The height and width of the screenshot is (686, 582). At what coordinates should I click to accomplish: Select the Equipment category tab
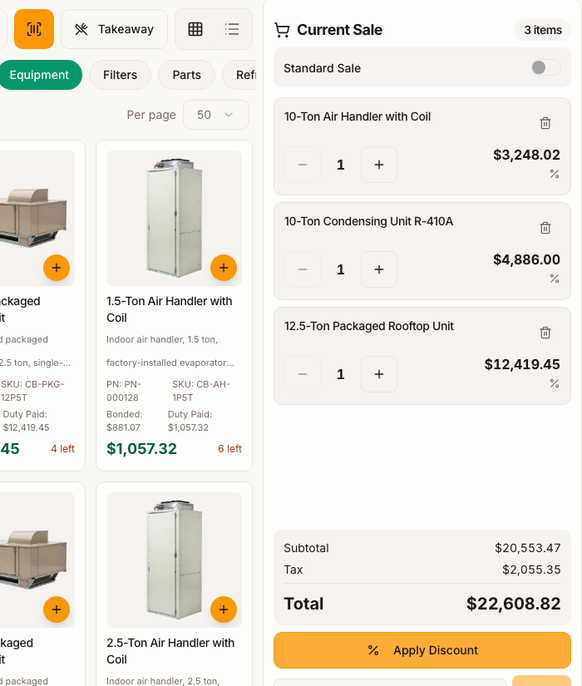click(x=39, y=75)
